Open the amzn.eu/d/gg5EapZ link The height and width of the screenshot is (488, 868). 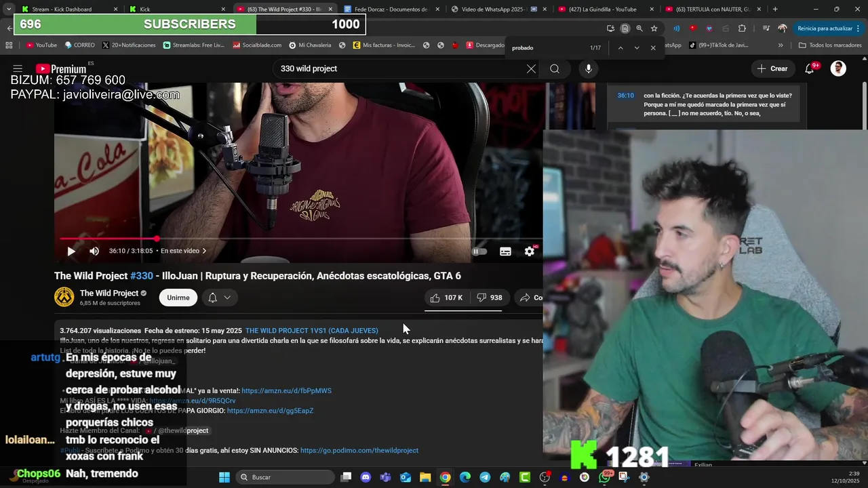[270, 411]
